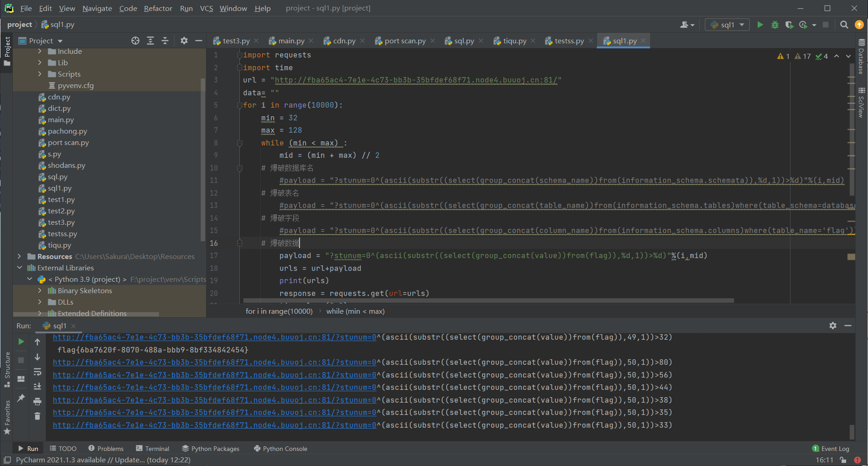Clear all console output trash icon
This screenshot has width=868, height=466.
[x=37, y=416]
